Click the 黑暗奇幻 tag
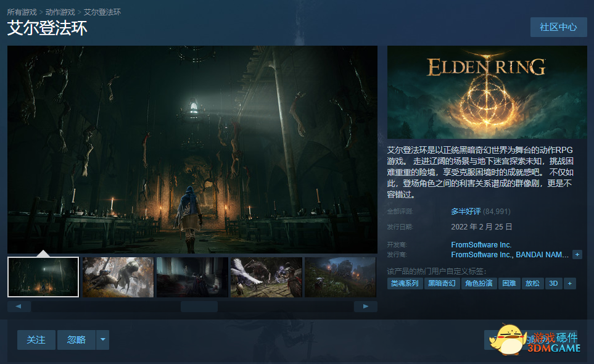This screenshot has width=594, height=364. point(442,283)
